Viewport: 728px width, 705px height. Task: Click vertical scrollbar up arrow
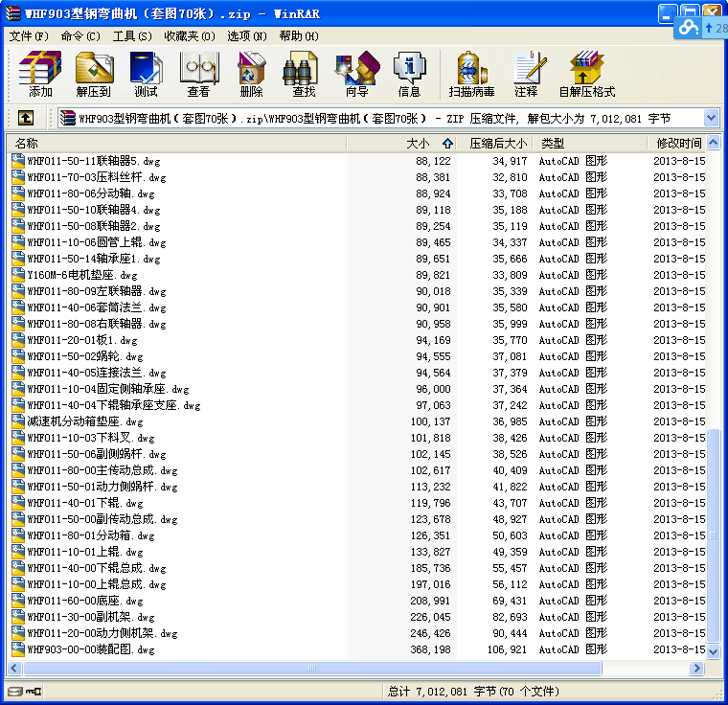click(713, 143)
